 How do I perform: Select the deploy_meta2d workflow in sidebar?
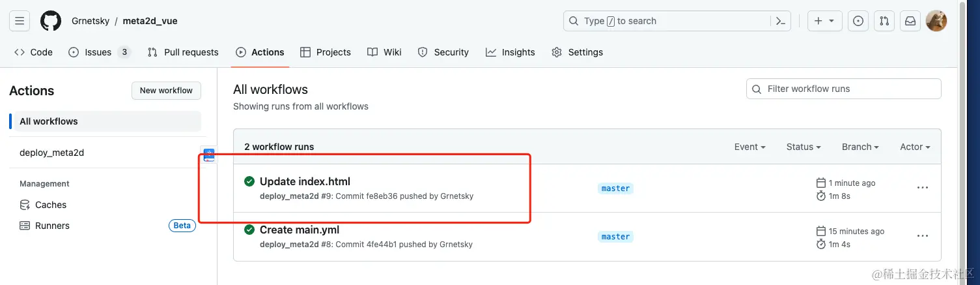(52, 153)
